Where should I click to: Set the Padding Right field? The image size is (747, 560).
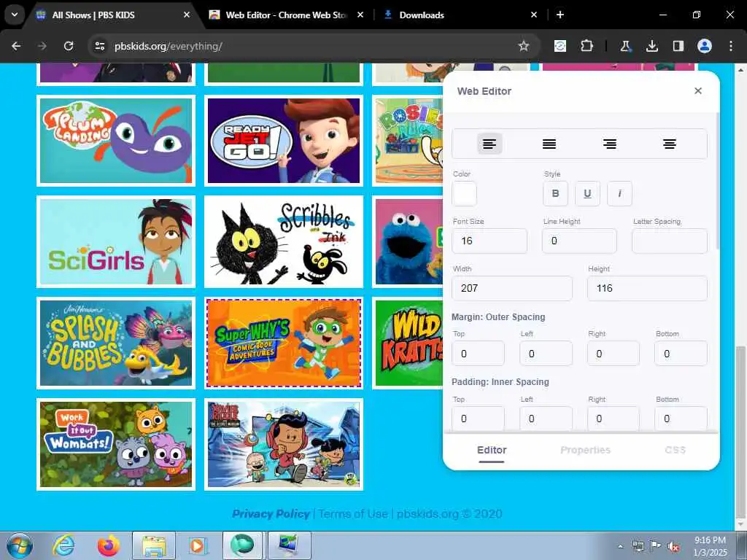613,419
